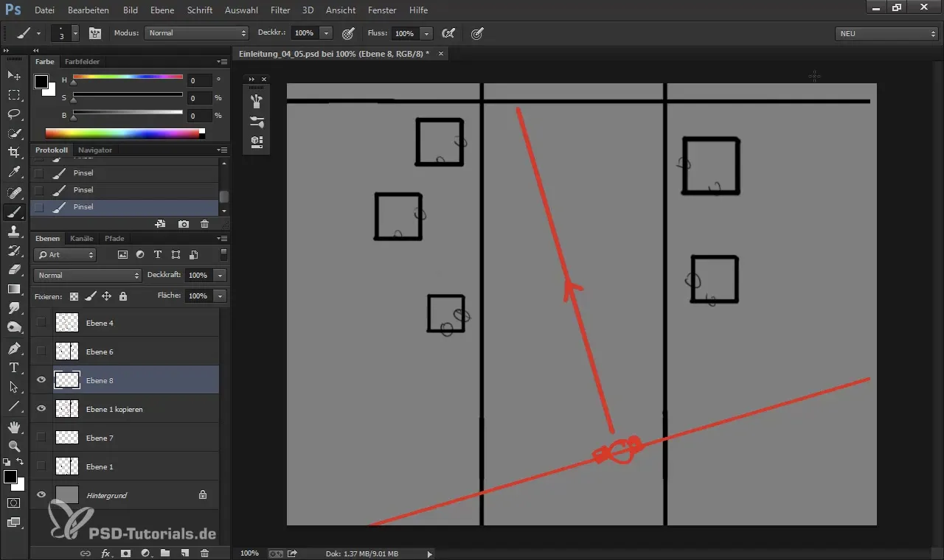Create a new layer
This screenshot has height=560, width=944.
click(185, 553)
